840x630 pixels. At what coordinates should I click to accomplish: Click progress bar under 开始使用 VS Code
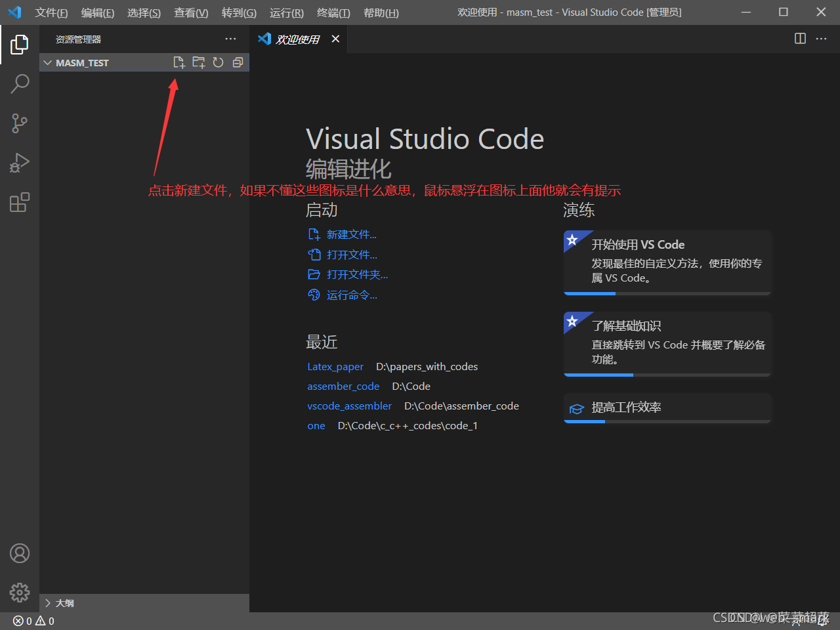pos(667,293)
